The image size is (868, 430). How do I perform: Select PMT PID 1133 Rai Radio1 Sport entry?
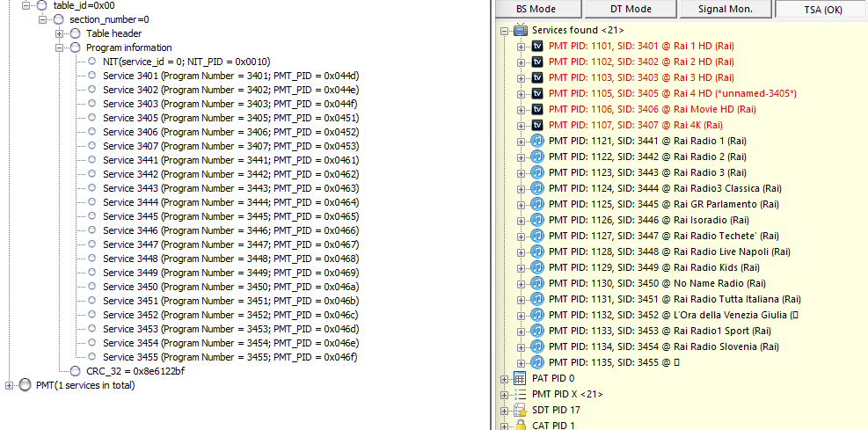[x=660, y=331]
